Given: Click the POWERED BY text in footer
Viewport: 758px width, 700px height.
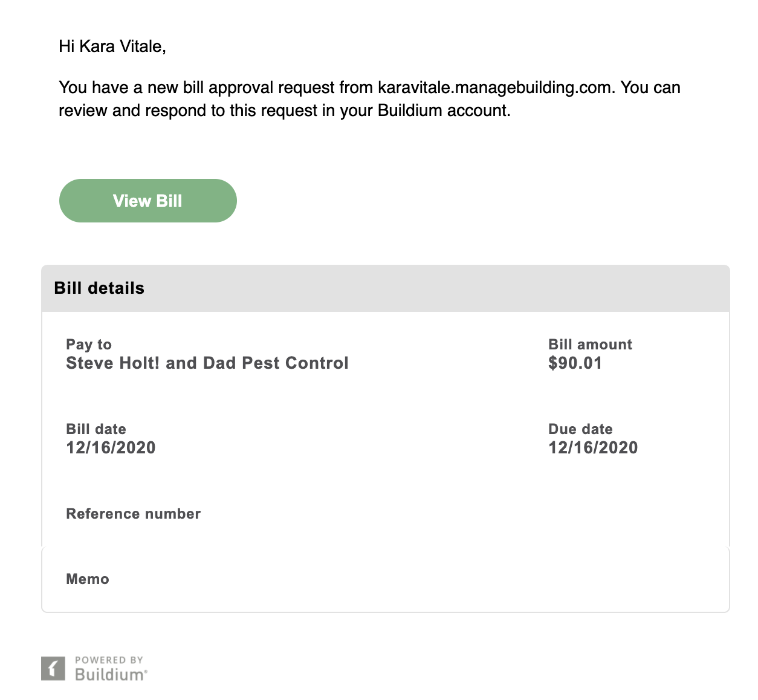Looking at the screenshot, I should 109,660.
